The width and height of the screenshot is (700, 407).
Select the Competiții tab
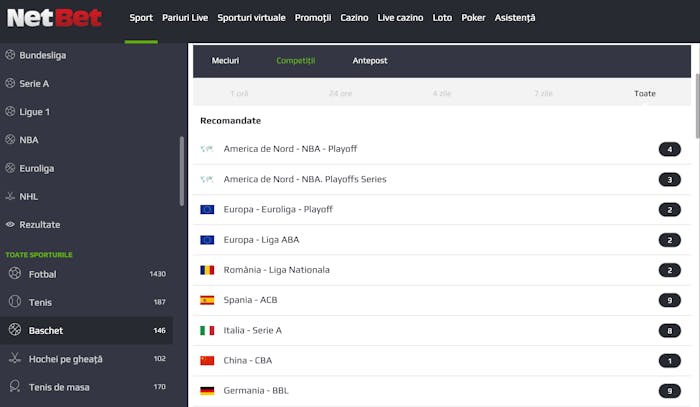click(296, 61)
